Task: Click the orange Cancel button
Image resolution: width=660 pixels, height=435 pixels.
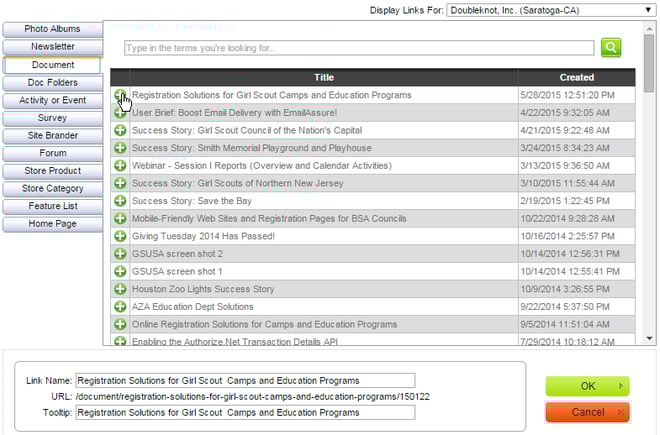Action: (x=587, y=412)
